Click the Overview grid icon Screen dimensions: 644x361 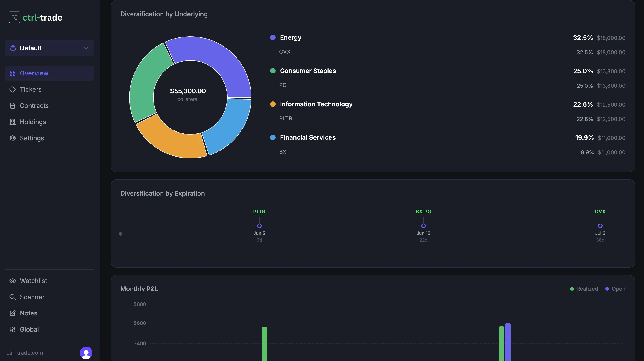click(12, 73)
